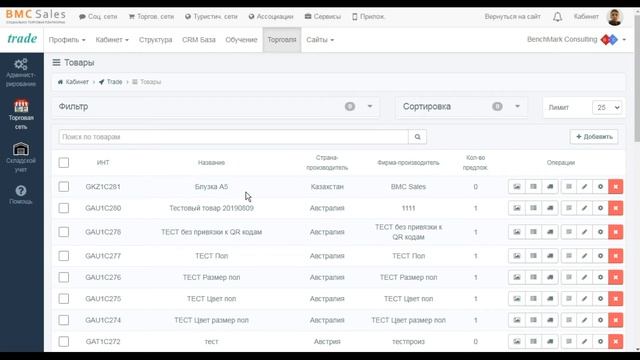This screenshot has height=360, width=640.
Task: Click Кабинет link next to bell
Action: click(586, 17)
